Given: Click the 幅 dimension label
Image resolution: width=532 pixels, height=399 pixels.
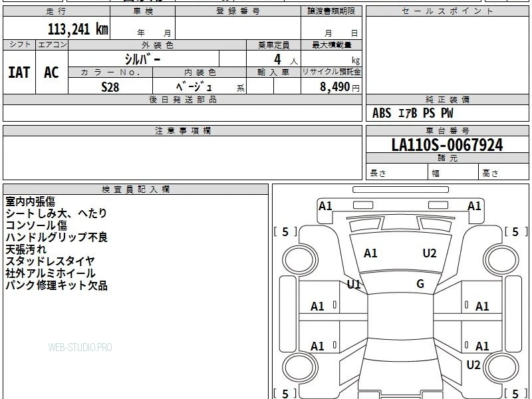Looking at the screenshot, I should (x=436, y=174).
